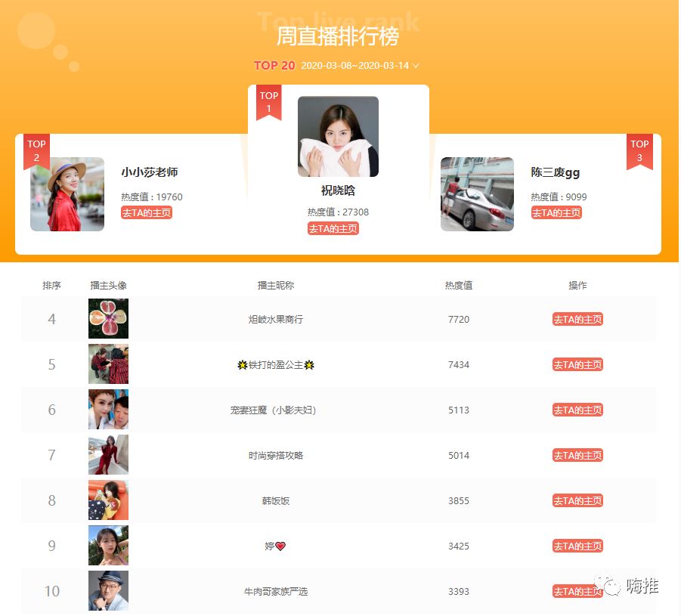The image size is (681, 616).
Task: Click 陈三废gg's car avatar image
Action: [477, 194]
